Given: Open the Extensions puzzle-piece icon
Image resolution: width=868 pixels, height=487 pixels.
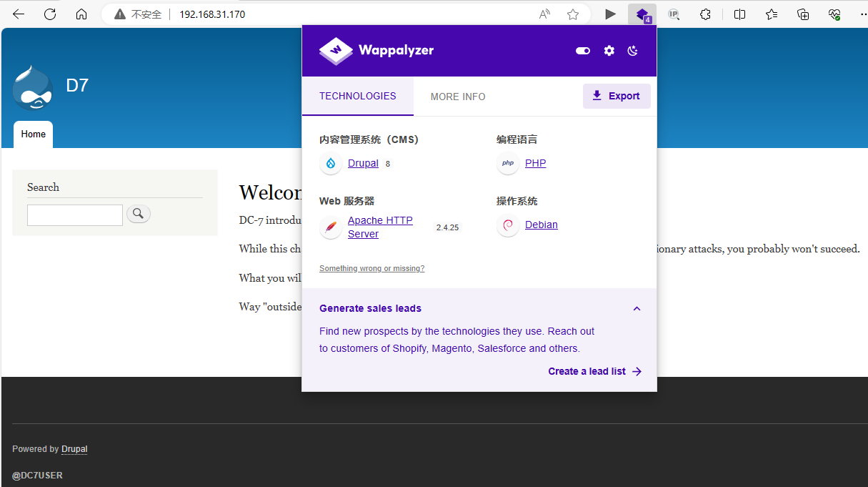Looking at the screenshot, I should point(705,14).
